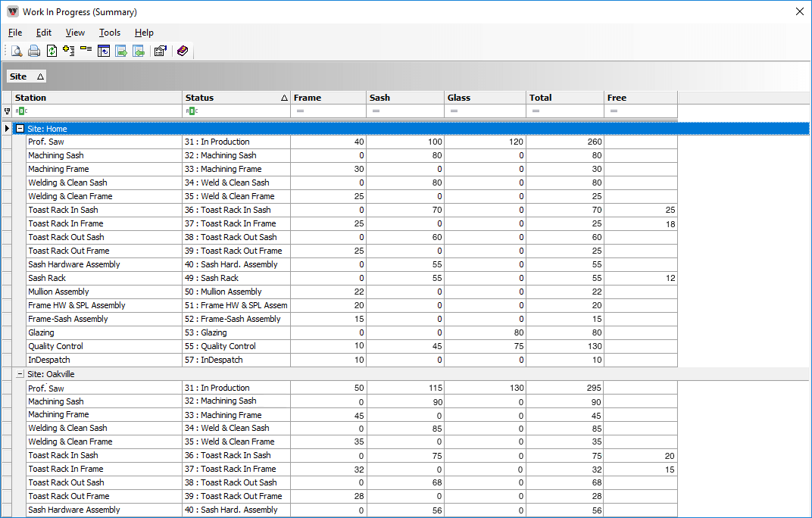Refresh the data with green arrows icon
Viewport: 812px width, 518px height.
point(52,51)
